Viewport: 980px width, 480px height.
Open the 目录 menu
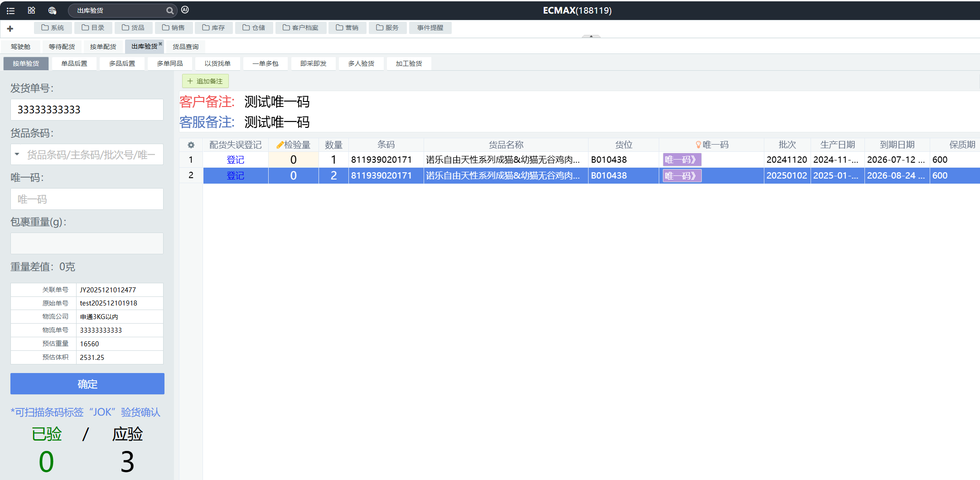click(93, 28)
